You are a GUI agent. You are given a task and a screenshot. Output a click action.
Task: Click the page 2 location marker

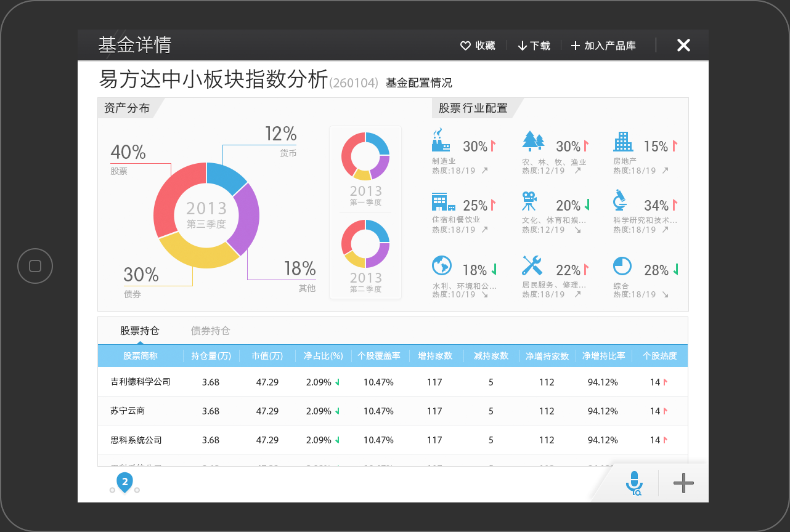tap(124, 483)
